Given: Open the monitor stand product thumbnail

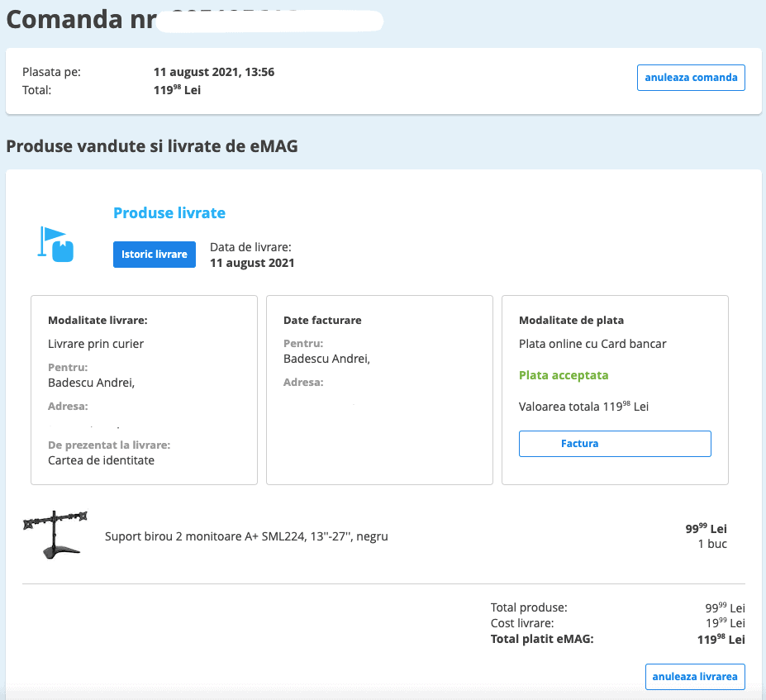Looking at the screenshot, I should [55, 535].
